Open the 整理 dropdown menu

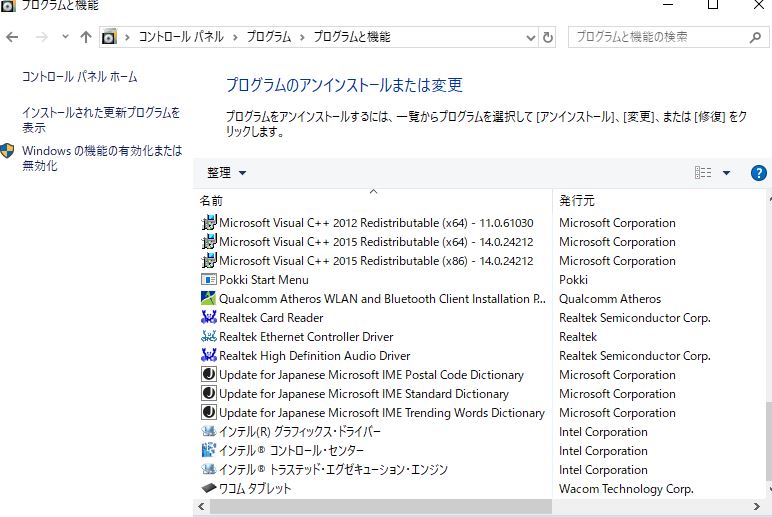[226, 173]
